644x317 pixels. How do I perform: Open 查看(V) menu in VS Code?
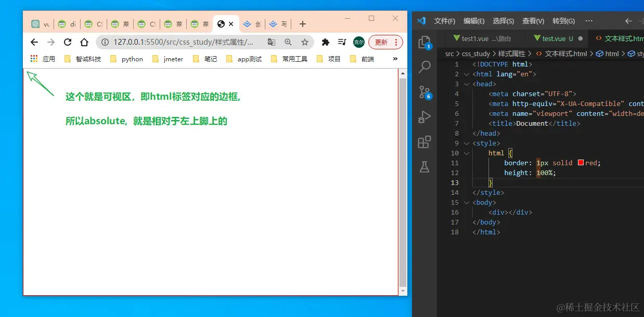click(x=533, y=21)
